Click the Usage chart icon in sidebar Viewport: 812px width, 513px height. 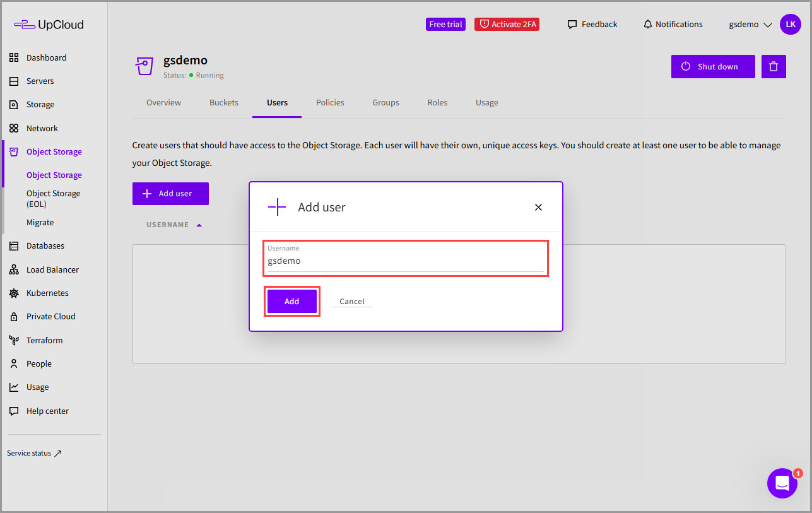[14, 387]
